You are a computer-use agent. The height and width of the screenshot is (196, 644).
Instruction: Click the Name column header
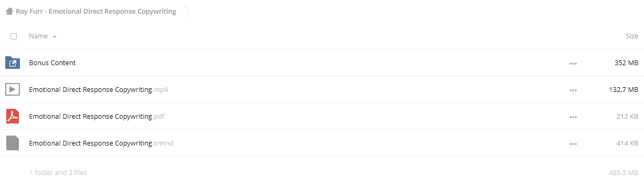[x=38, y=36]
